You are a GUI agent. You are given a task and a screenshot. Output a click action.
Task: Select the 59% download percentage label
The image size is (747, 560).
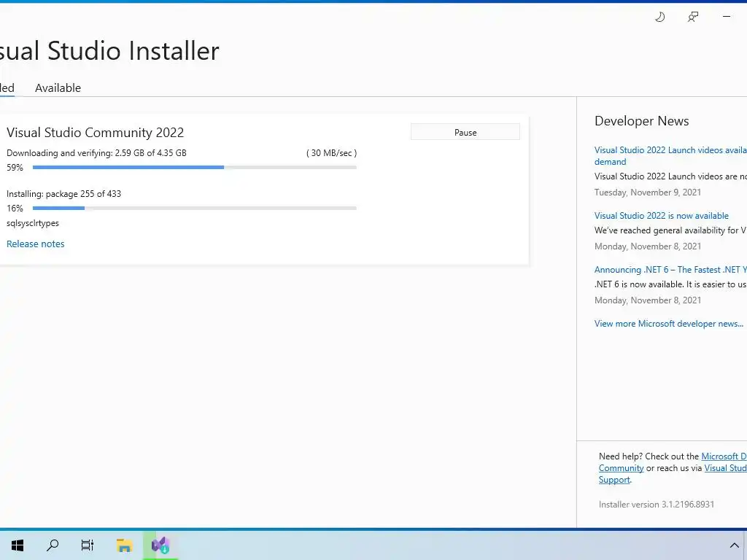point(15,168)
